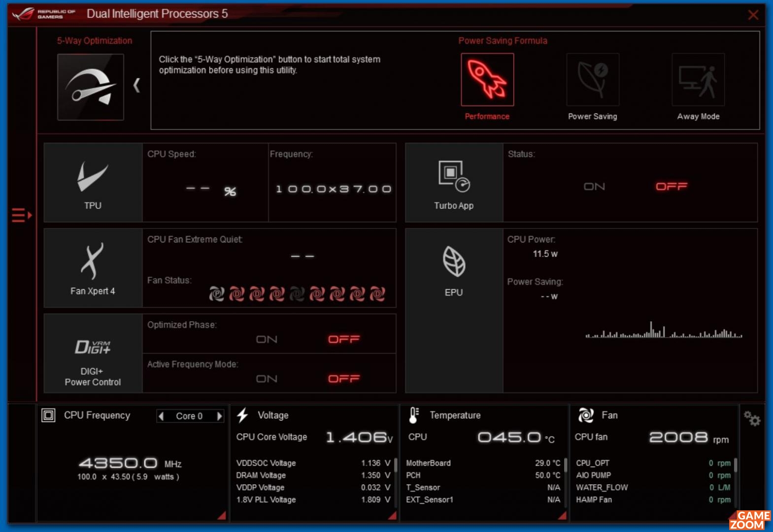Click the 1.8V PLL Voltage row
Screen dimensions: 773x532
[313, 499]
